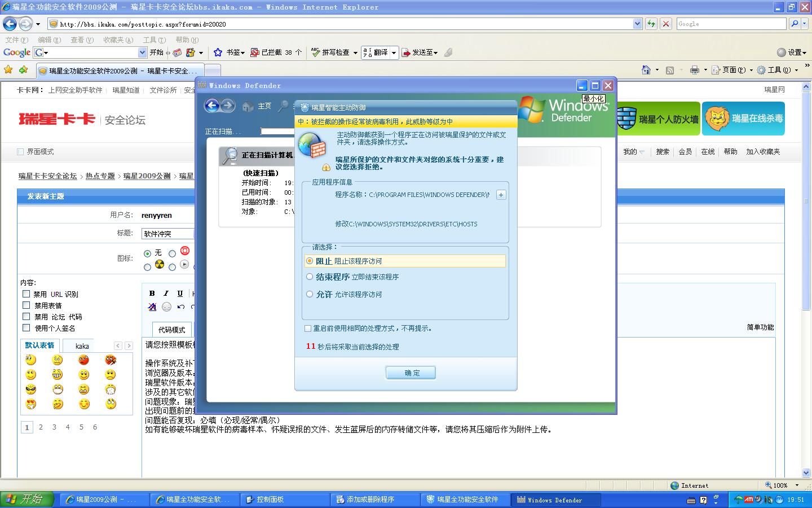
Task: Click the 标题 subject input field
Action: 167,233
